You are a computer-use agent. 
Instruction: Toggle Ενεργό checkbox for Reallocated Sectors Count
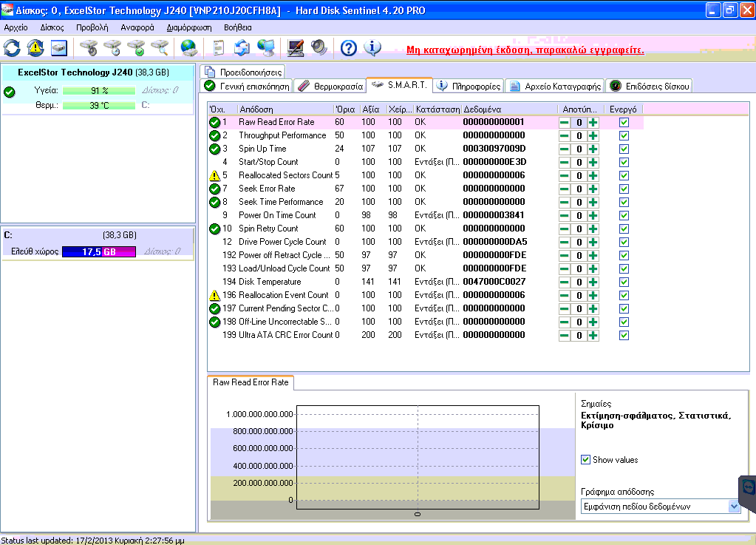pyautogui.click(x=624, y=175)
